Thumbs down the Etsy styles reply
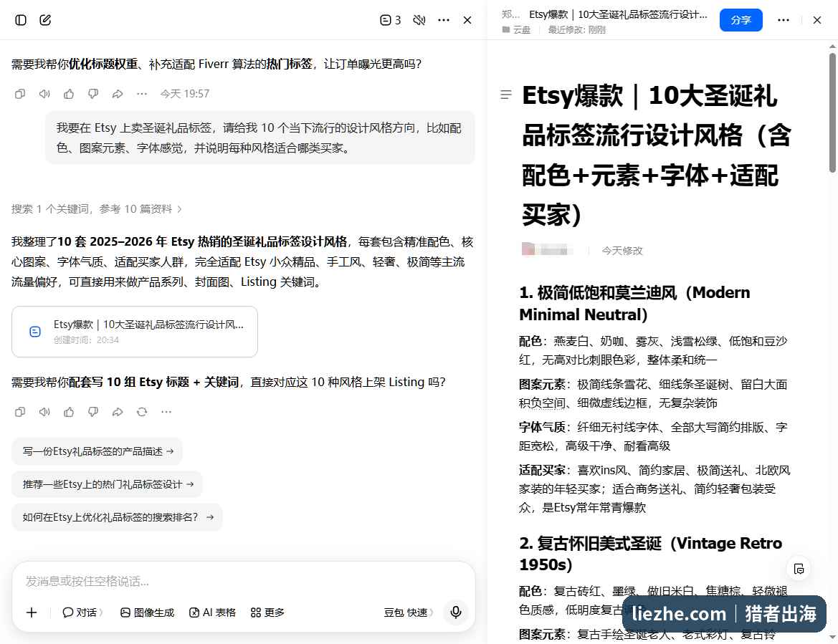Screen dimensions: 838x644 click(93, 412)
